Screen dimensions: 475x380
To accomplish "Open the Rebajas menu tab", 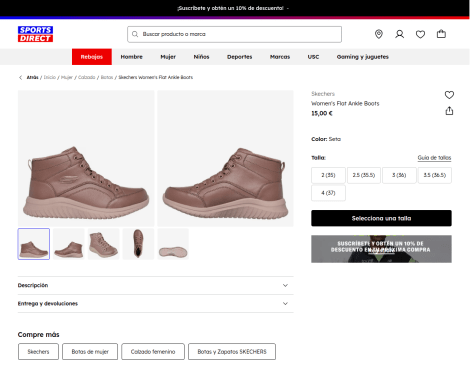I will 92,57.
